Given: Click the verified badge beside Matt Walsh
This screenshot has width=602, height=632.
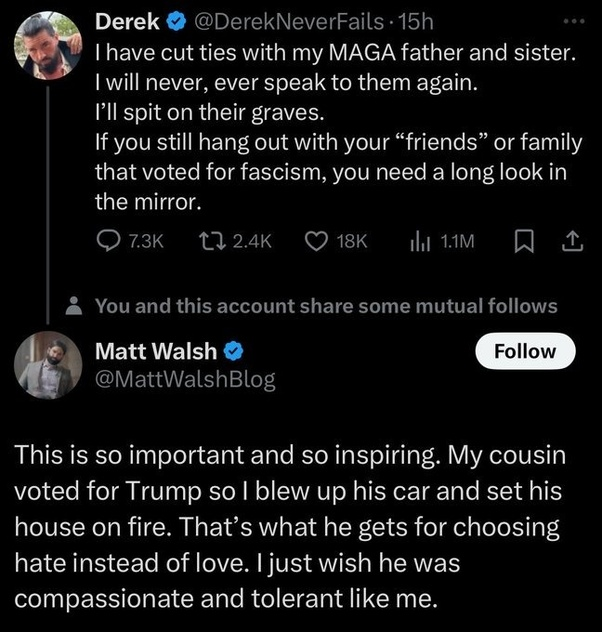Looking at the screenshot, I should pyautogui.click(x=234, y=351).
